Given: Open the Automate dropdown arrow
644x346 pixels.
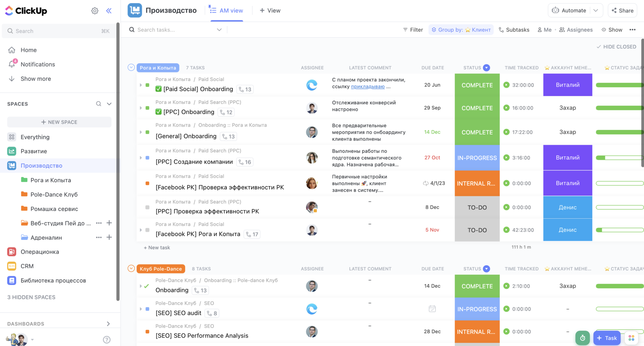Looking at the screenshot, I should (x=596, y=10).
